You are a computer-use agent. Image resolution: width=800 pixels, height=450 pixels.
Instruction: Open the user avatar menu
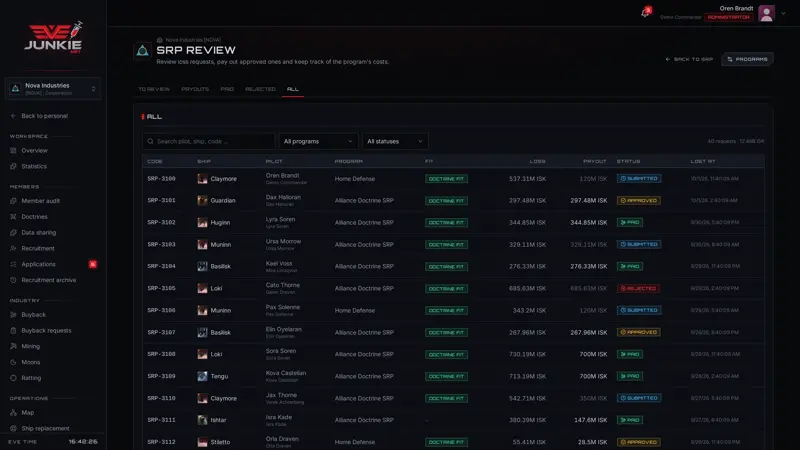pyautogui.click(x=766, y=13)
